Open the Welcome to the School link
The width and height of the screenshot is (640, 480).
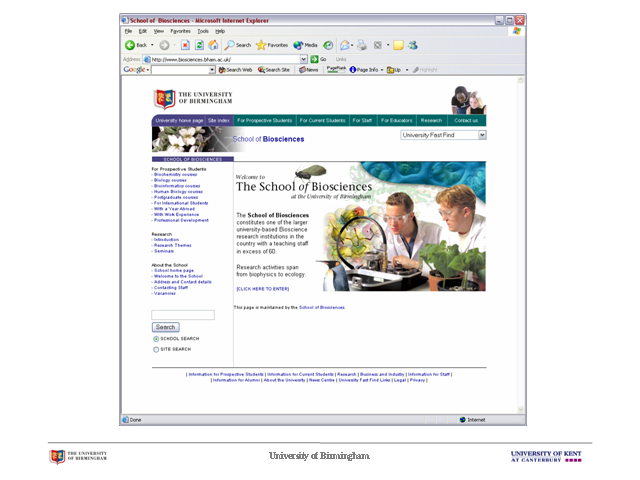tap(178, 276)
